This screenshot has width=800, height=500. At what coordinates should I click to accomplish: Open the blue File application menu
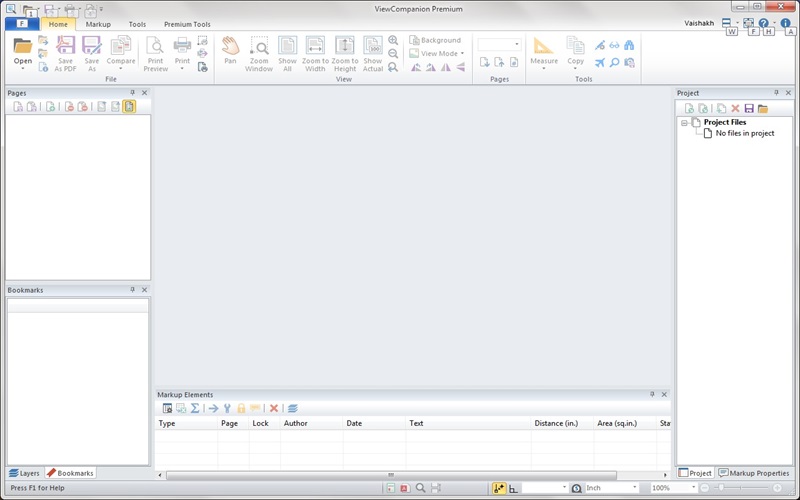coord(22,24)
